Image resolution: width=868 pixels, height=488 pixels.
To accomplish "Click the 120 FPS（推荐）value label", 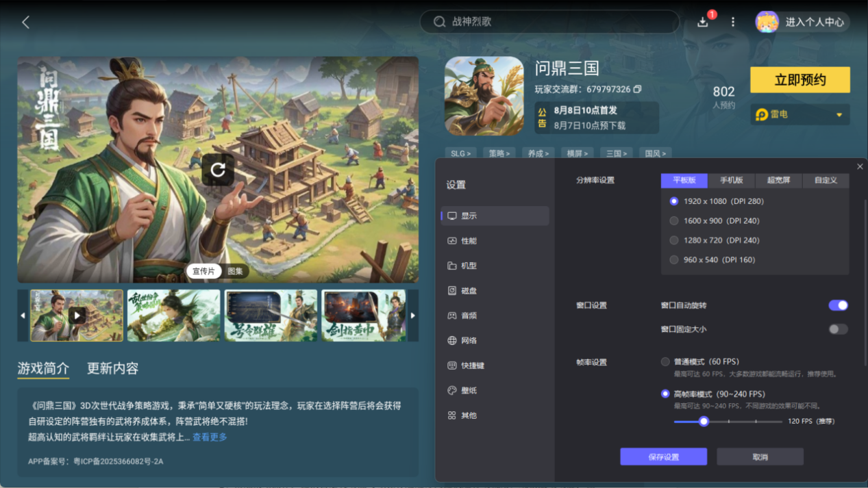I will point(811,422).
